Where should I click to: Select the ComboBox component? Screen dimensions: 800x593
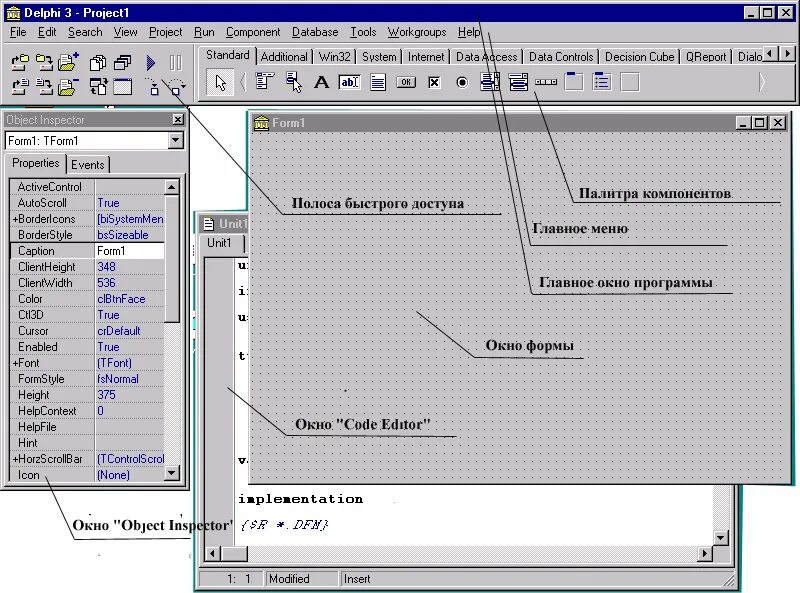[518, 82]
